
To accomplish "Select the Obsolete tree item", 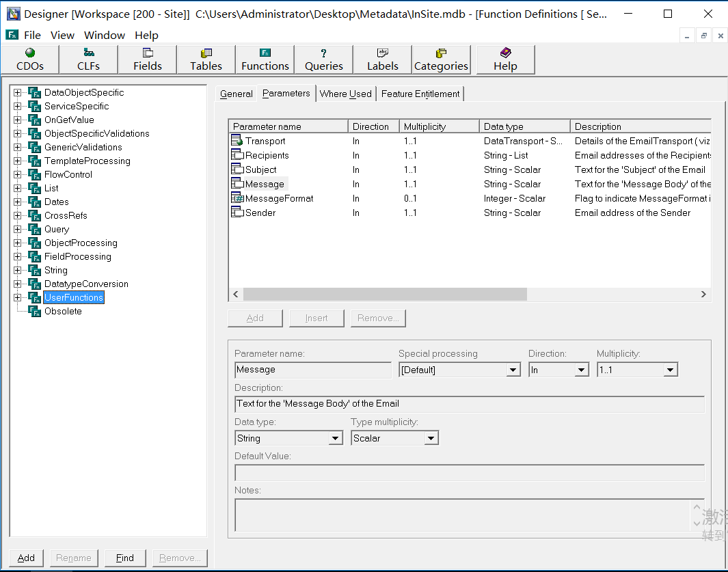I will (x=63, y=311).
